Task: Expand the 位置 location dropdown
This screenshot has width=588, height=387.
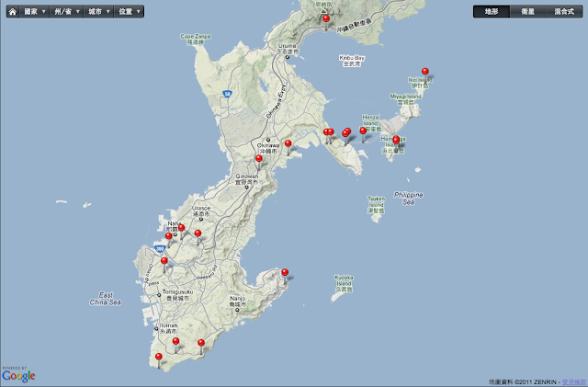Action: click(129, 12)
